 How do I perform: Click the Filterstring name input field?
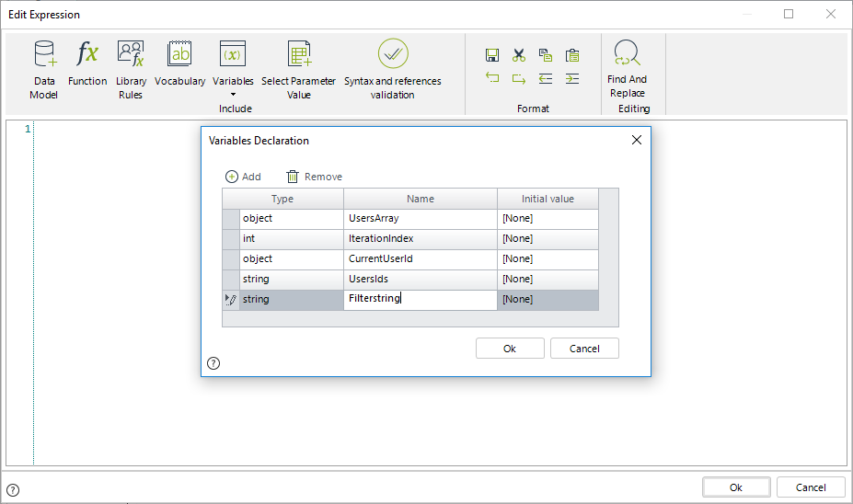pos(421,300)
